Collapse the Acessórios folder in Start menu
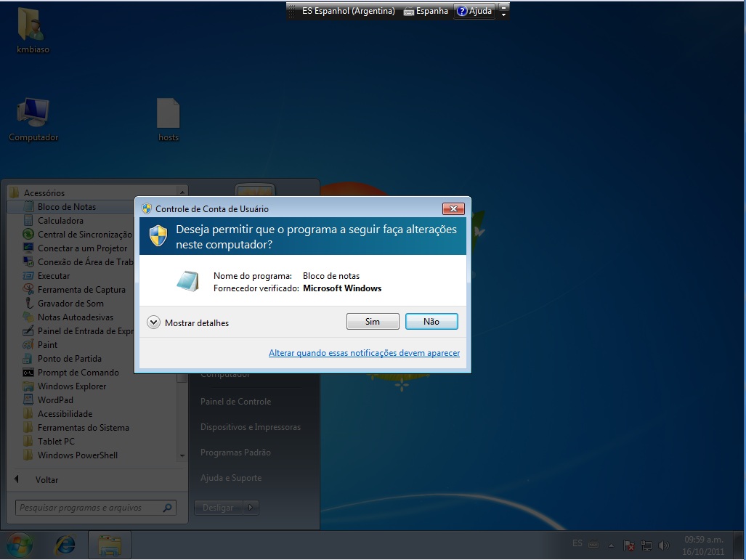Viewport: 746px width, 560px height. pyautogui.click(x=44, y=192)
